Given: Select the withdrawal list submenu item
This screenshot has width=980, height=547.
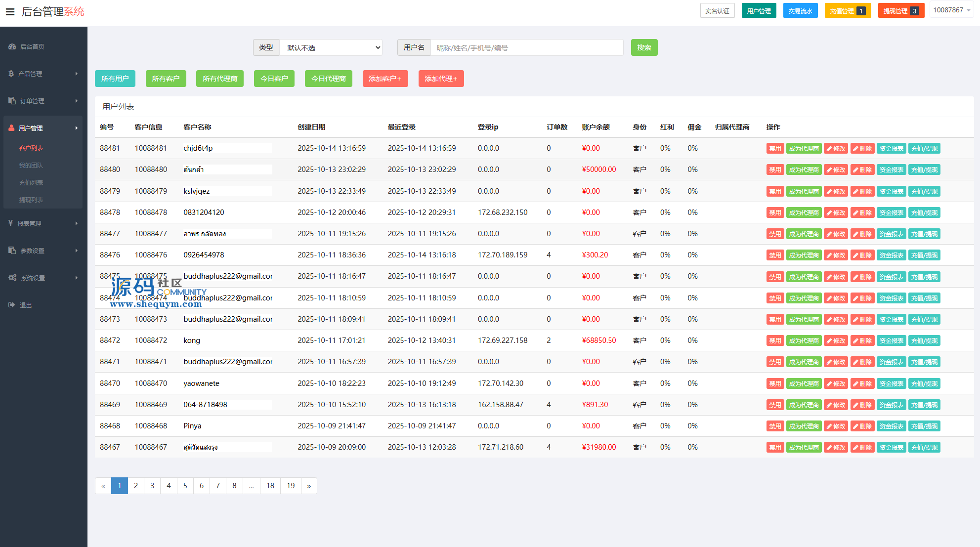Looking at the screenshot, I should point(31,200).
